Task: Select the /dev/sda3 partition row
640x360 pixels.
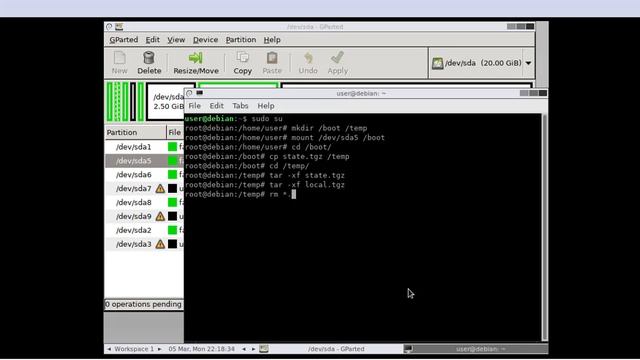Action: tap(144, 244)
